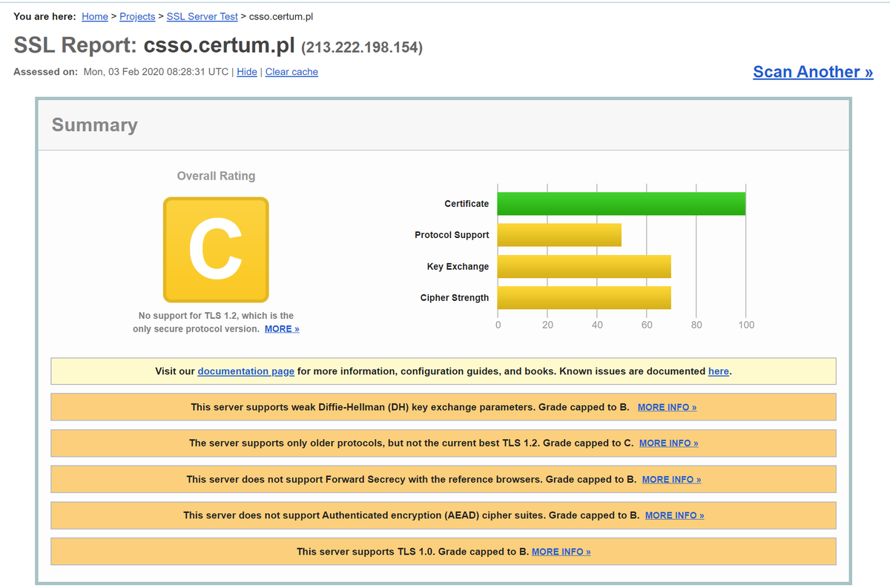Click the Hide link
Viewport: 890px width, 588px height.
[x=247, y=72]
